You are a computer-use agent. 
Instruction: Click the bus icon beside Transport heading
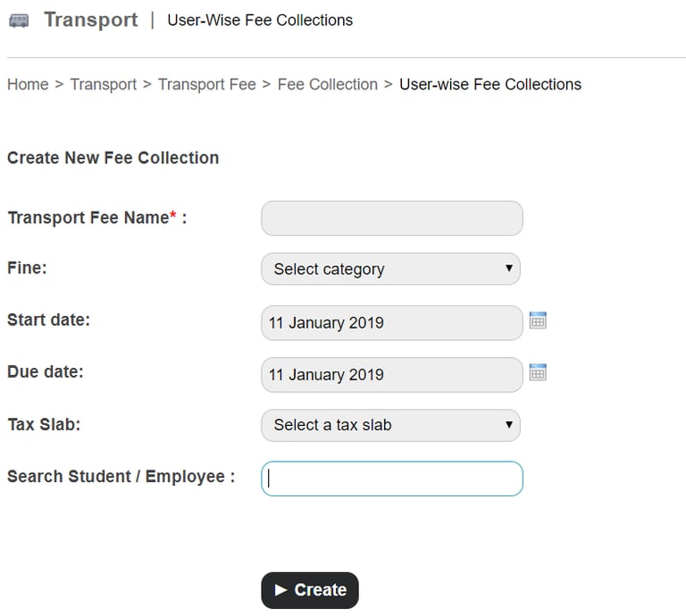tap(19, 21)
